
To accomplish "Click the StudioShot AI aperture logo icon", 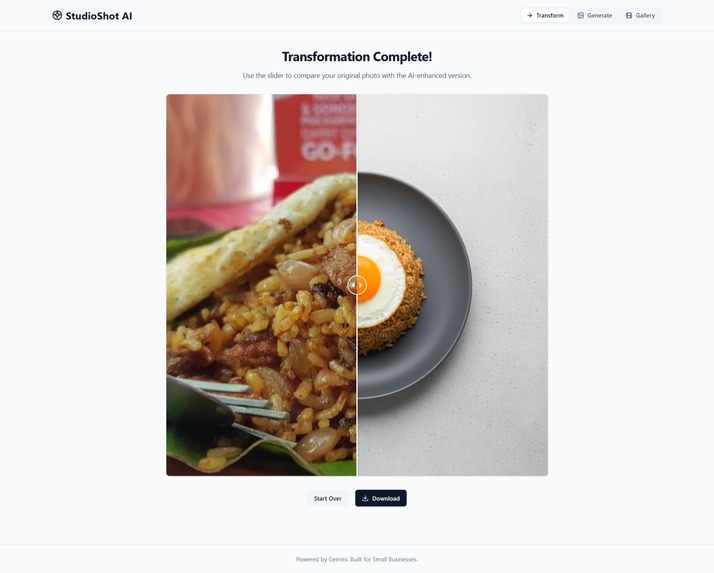I will click(57, 15).
